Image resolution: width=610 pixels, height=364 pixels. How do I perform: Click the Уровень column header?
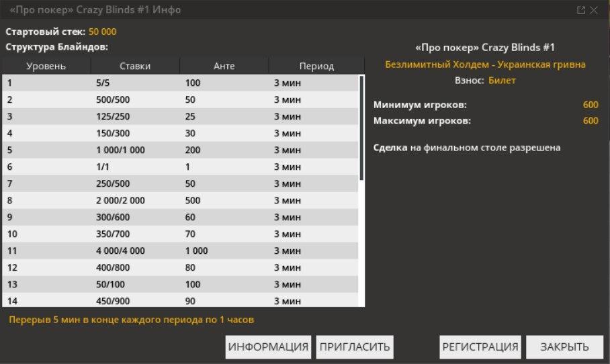46,66
